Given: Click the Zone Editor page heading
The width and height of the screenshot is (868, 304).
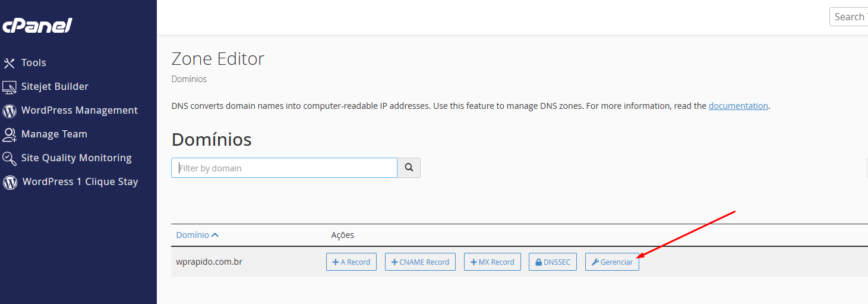Looking at the screenshot, I should click(x=217, y=59).
